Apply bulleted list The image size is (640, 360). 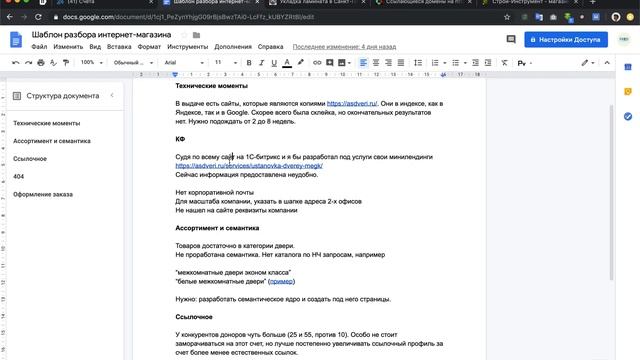click(x=456, y=63)
